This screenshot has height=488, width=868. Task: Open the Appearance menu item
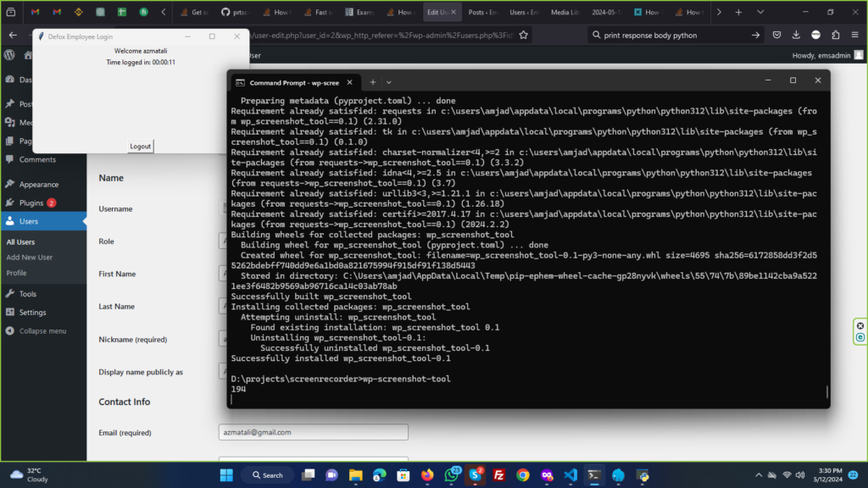(x=38, y=185)
